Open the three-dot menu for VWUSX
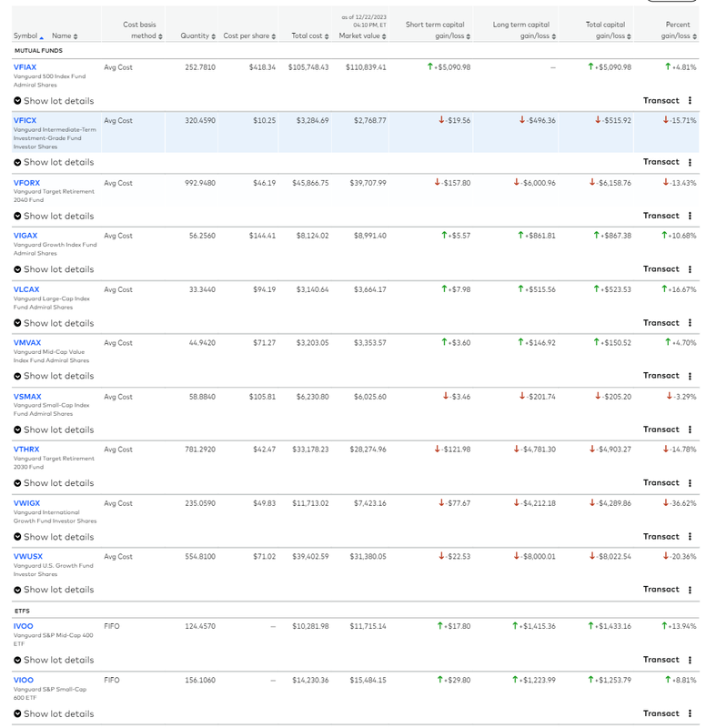 (x=690, y=590)
